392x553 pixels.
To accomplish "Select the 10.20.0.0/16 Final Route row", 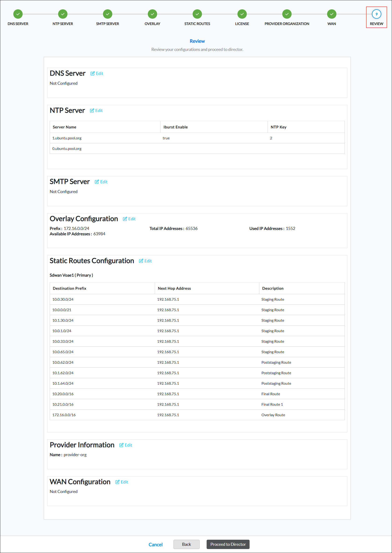I will pos(197,394).
